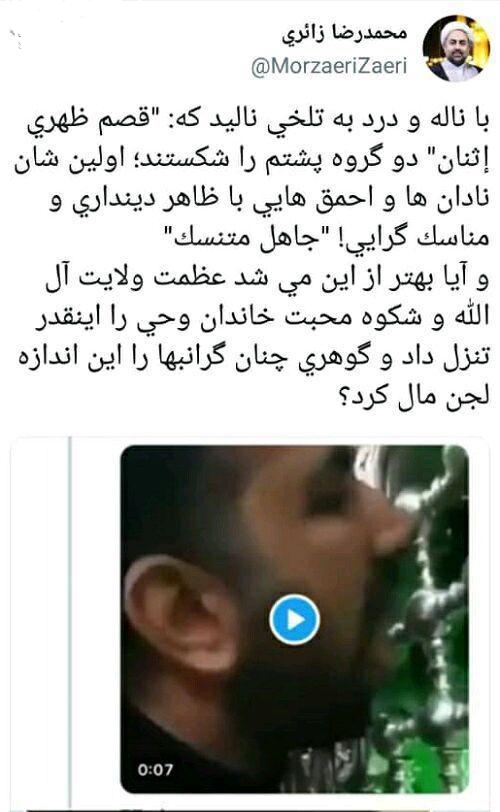
Task: Open the video thumbnail showing the man's ear
Action: tap(295, 619)
